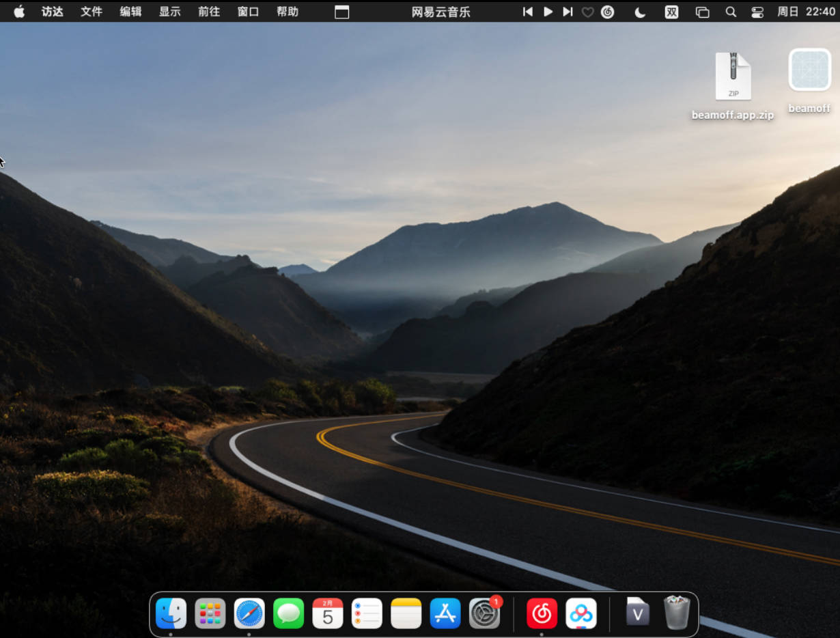Open the Calendar app showing February 5
840x638 pixels.
pos(328,613)
